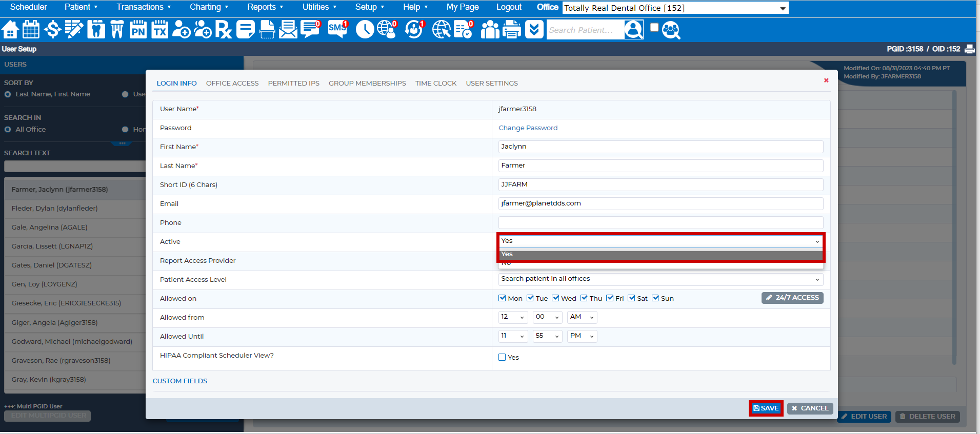The width and height of the screenshot is (980, 434).
Task: Click the time clock icon
Action: point(365,30)
